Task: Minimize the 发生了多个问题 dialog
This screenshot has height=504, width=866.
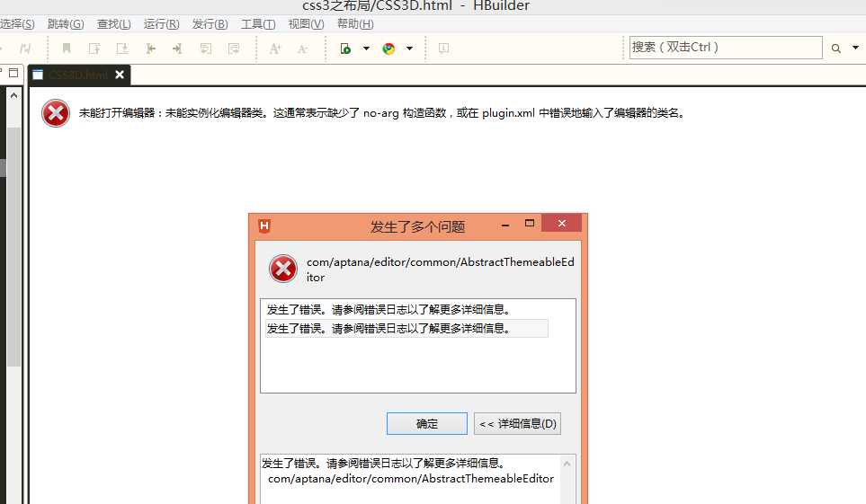Action: click(505, 224)
